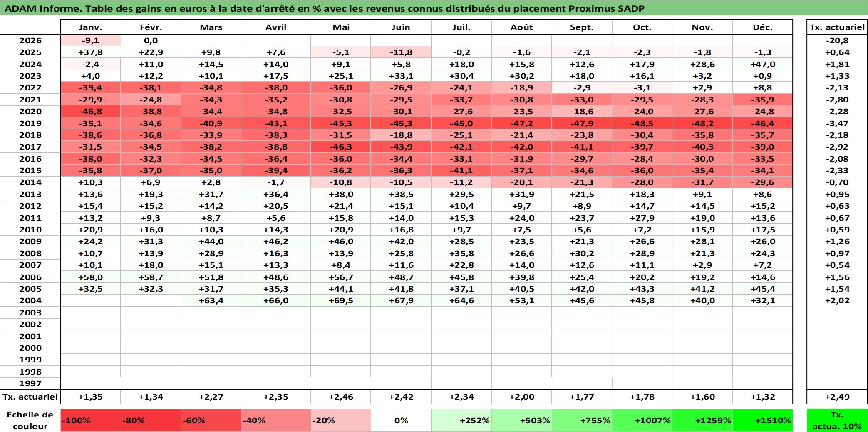Select the +252% light green swatch
This screenshot has height=432, width=868.
click(x=461, y=420)
